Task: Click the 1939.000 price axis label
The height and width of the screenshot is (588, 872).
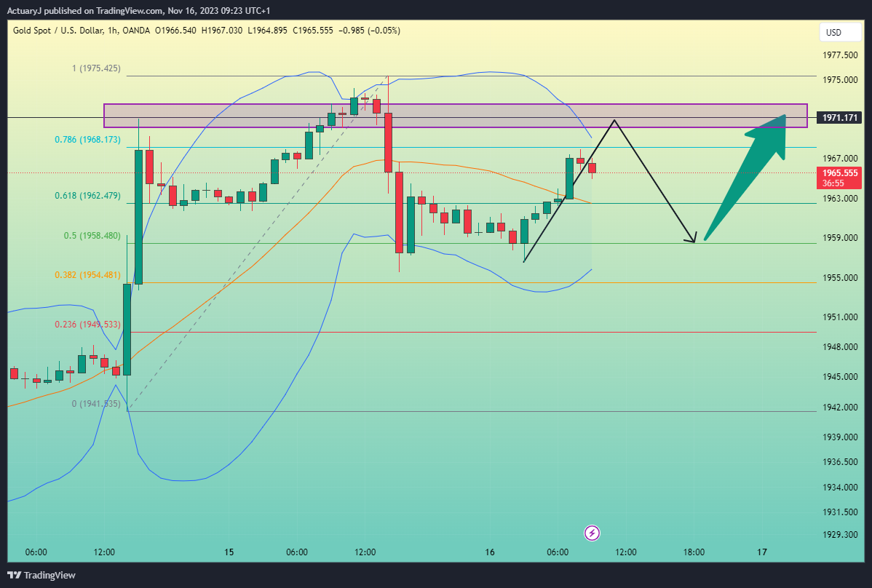Action: (x=840, y=437)
